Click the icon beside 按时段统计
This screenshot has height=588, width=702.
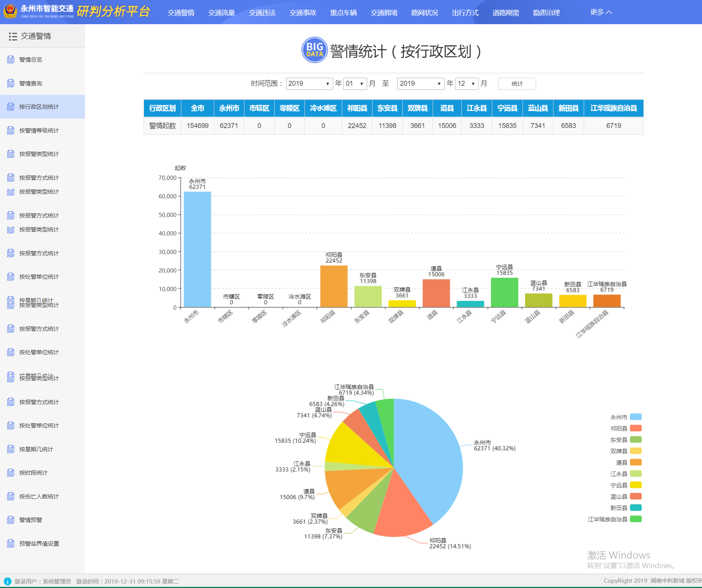11,472
